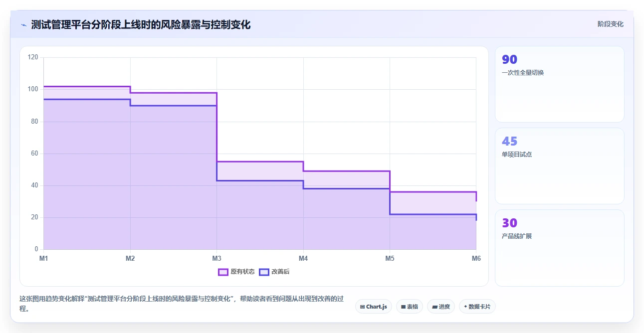Screen dimensions: 644x333
Task: Click the chart title 测试管理平台分阶段上线
Action: (x=141, y=24)
